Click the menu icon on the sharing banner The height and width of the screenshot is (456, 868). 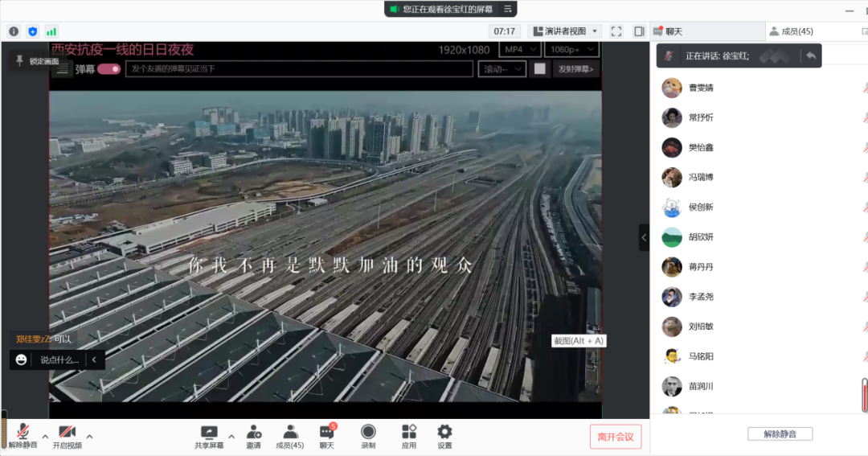(x=508, y=9)
